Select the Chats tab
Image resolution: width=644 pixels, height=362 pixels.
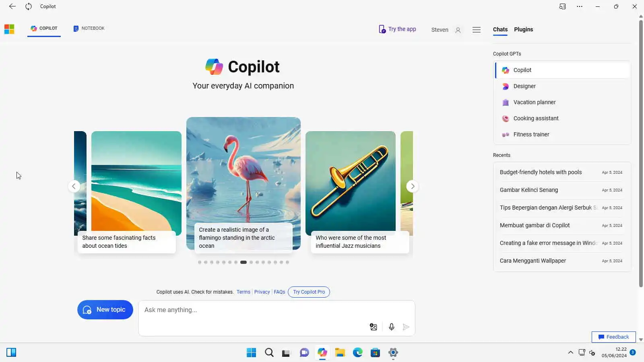pos(500,29)
